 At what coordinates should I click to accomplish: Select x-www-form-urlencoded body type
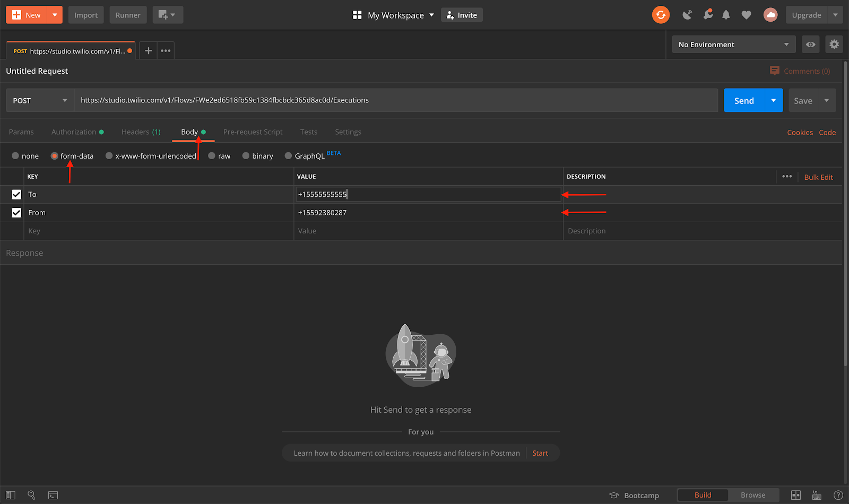point(109,156)
